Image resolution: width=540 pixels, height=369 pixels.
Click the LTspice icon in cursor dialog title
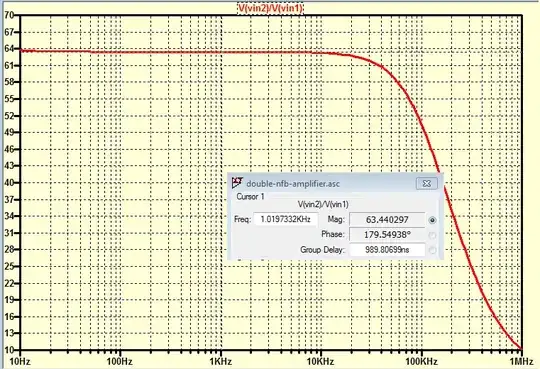(x=237, y=183)
